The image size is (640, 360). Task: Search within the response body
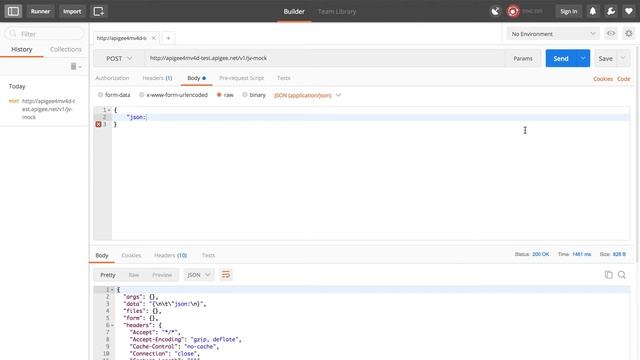click(x=622, y=275)
